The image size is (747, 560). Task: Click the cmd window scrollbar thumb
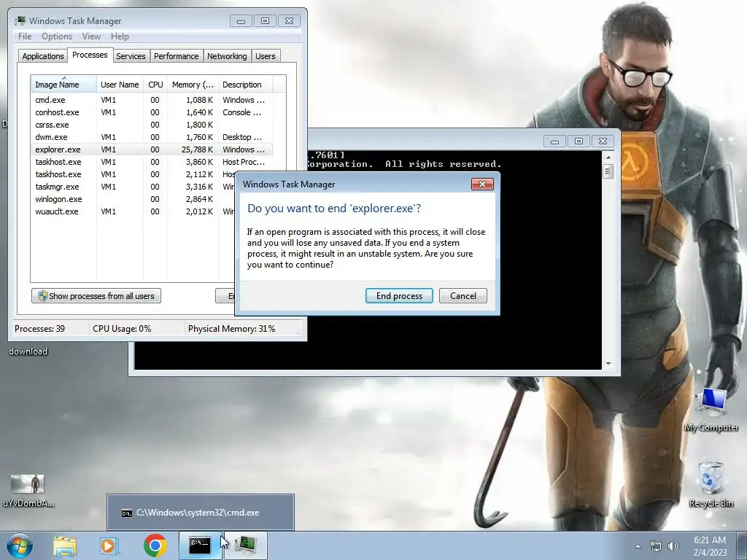(608, 171)
